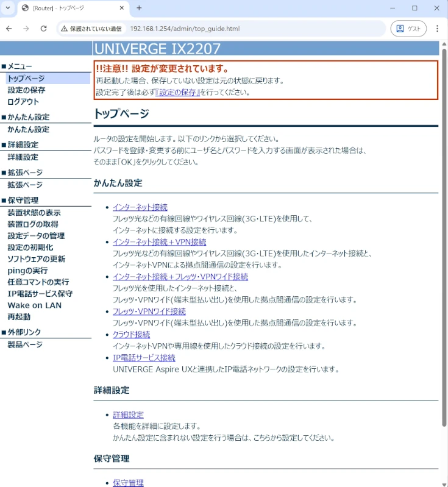448x487 pixels.
Task: Open the インターネット接続 link
Action: tap(140, 207)
